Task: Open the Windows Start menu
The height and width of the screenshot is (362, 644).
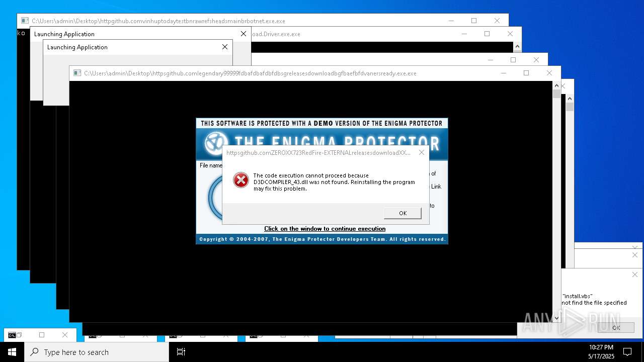Action: click(12, 352)
